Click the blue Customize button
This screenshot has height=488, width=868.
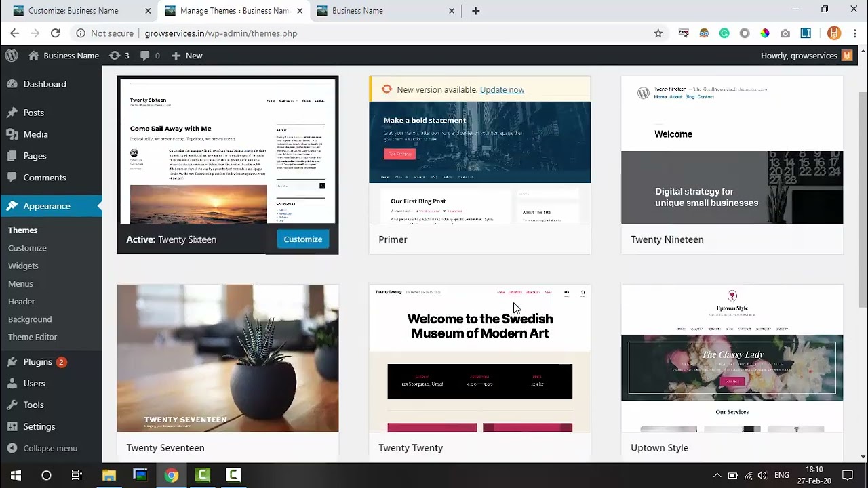point(303,239)
